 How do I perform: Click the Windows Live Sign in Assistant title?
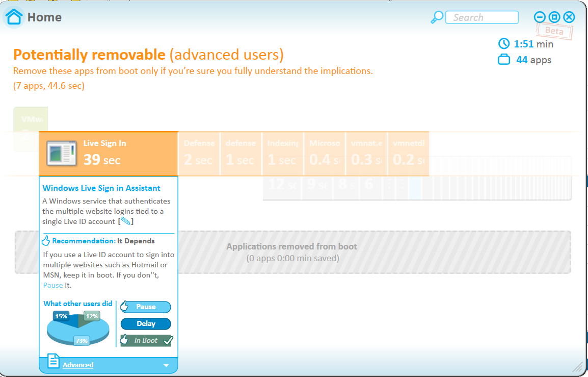coord(101,188)
